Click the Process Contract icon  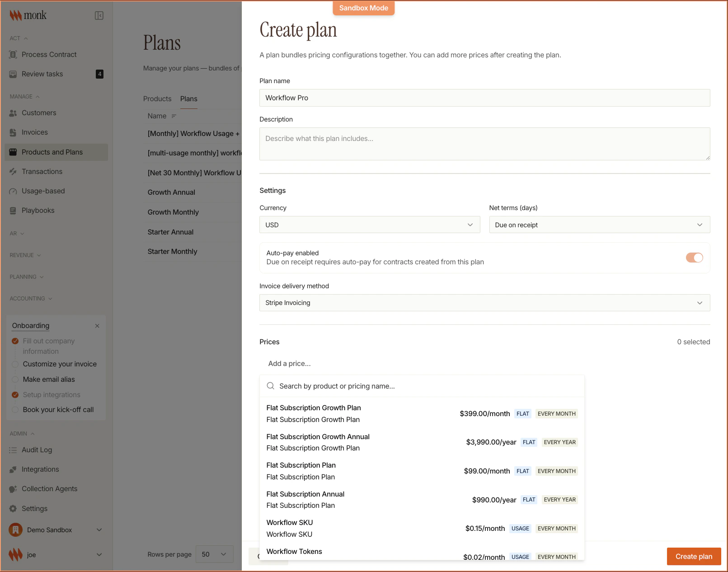[13, 55]
